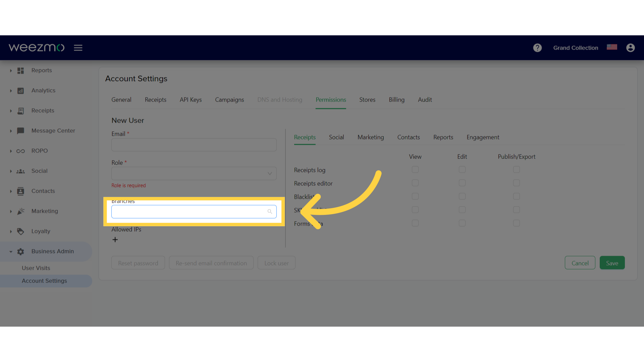Click the Reset password button
Viewport: 644px width, 362px height.
click(138, 263)
